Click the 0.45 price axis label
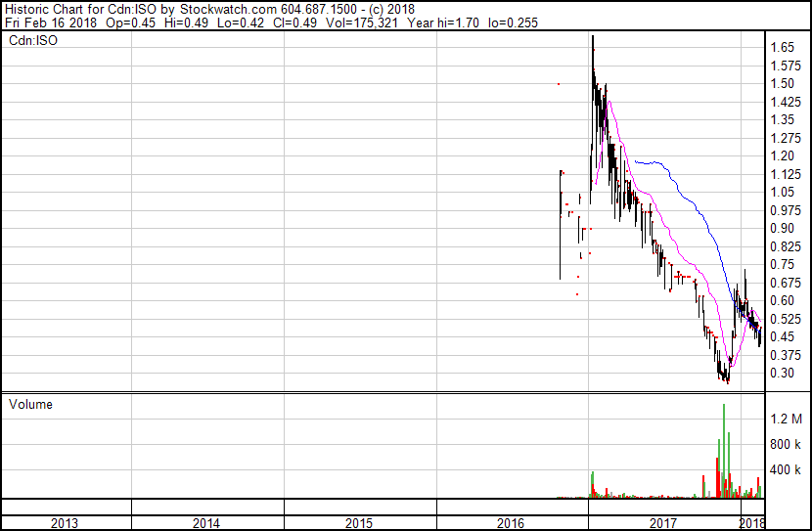812x531 pixels. point(782,337)
